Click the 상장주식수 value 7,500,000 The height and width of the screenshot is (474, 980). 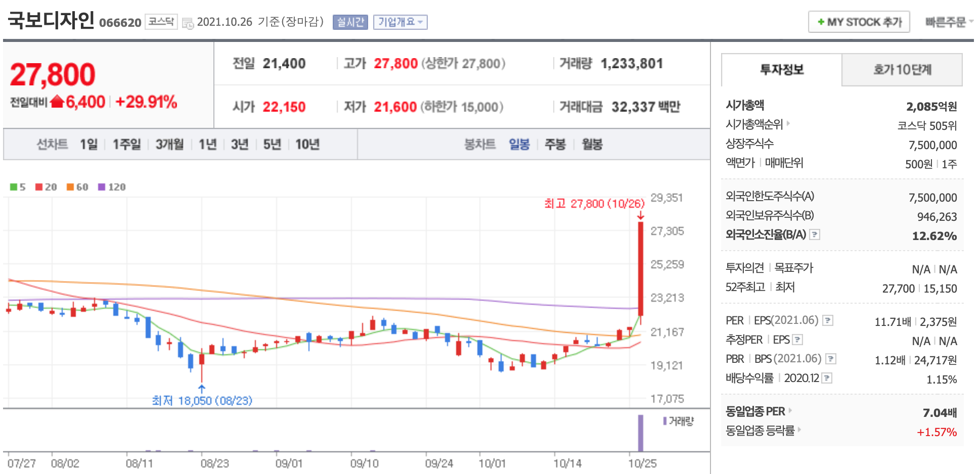pyautogui.click(x=933, y=145)
